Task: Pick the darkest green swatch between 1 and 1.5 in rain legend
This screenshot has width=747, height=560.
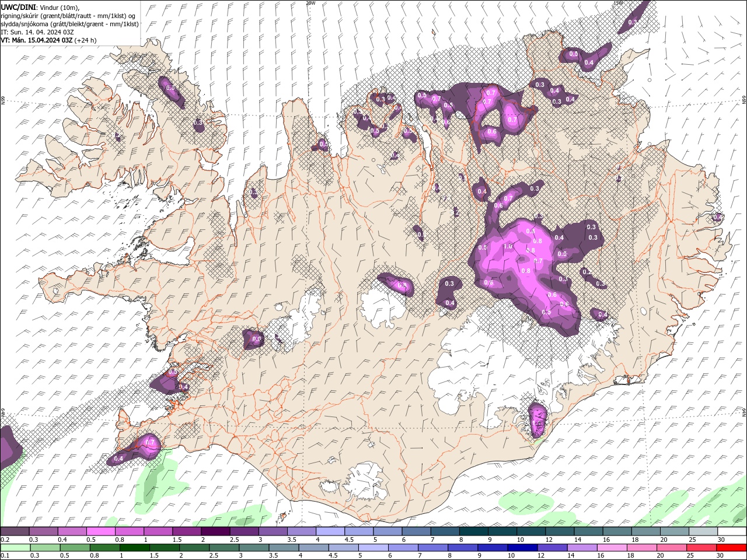Action: coord(134,548)
